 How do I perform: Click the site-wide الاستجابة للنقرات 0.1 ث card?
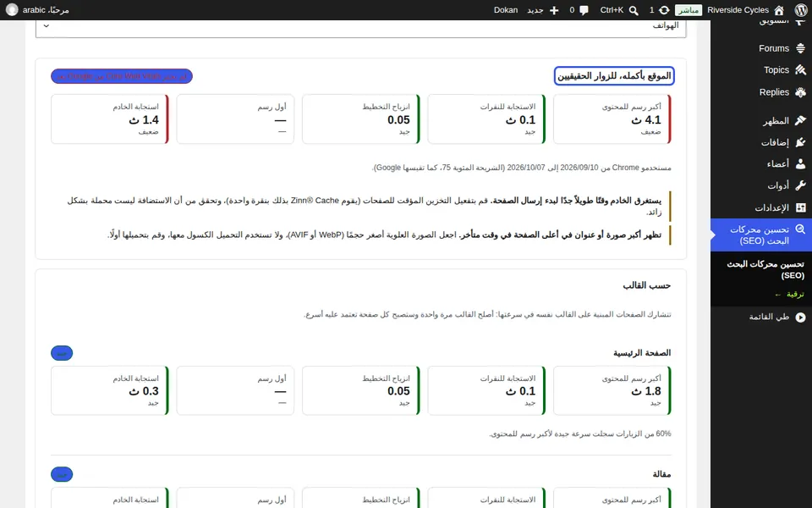click(x=487, y=119)
